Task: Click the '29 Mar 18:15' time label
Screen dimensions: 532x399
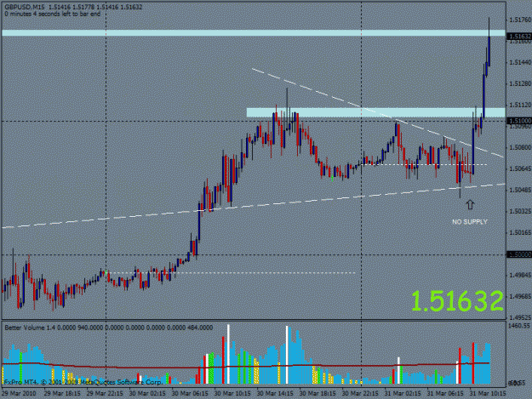Action: click(62, 393)
